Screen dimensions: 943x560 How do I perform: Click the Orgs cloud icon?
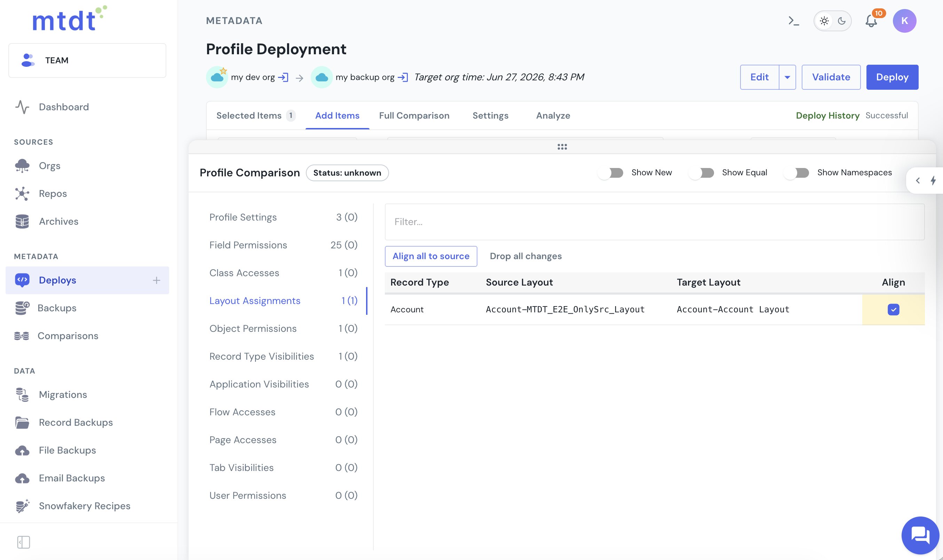tap(22, 166)
